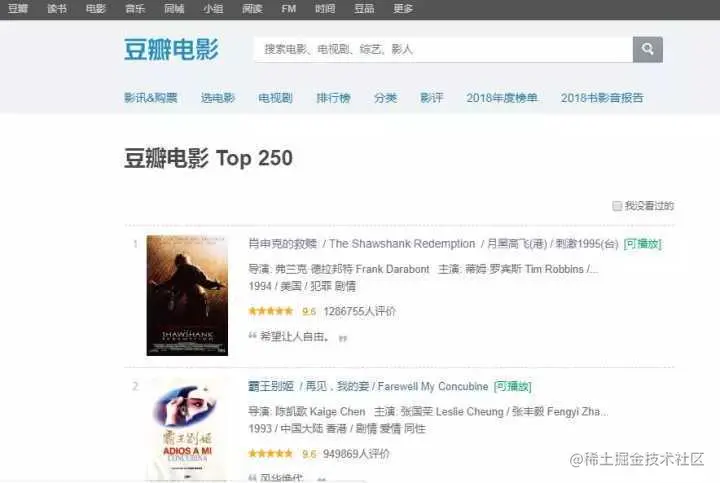Screen dimensions: 720x483
Task: Open 选电影 navigation tab
Action: pyautogui.click(x=218, y=98)
